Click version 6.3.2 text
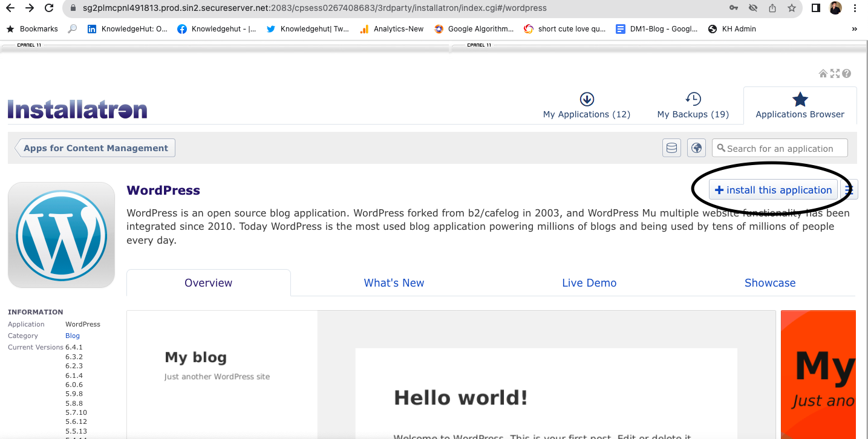Image resolution: width=868 pixels, height=439 pixels. 74,357
